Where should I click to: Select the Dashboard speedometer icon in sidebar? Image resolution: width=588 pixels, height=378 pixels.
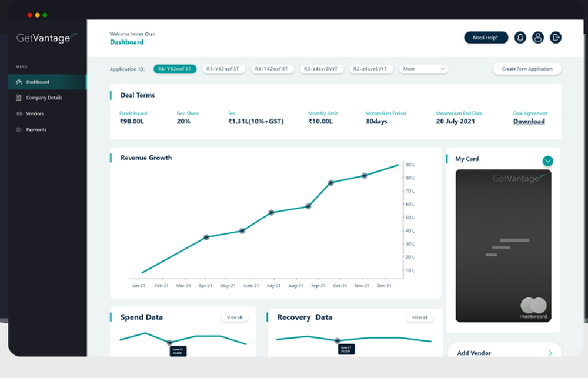[21, 82]
